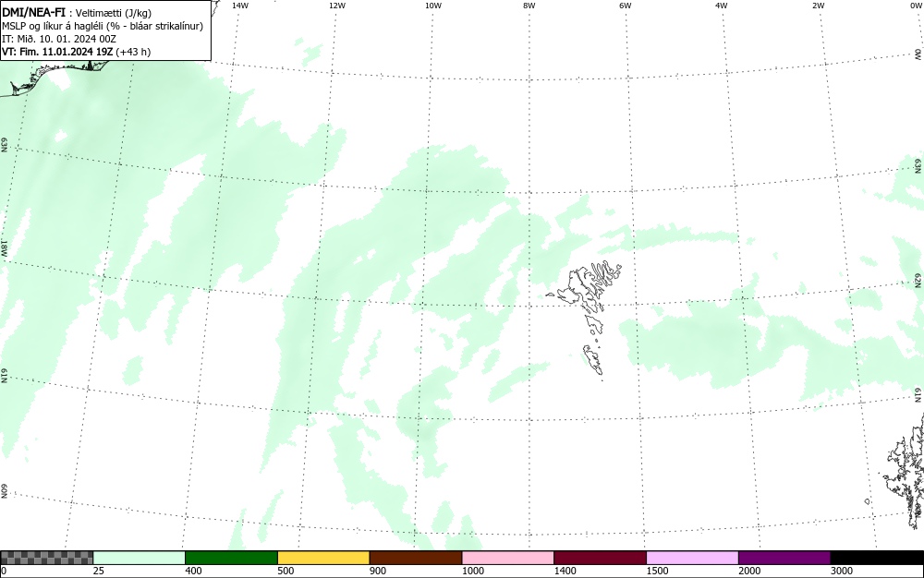Click the Veltimætti (J/kg) label
Viewport: 924px width, 578px height.
click(114, 13)
